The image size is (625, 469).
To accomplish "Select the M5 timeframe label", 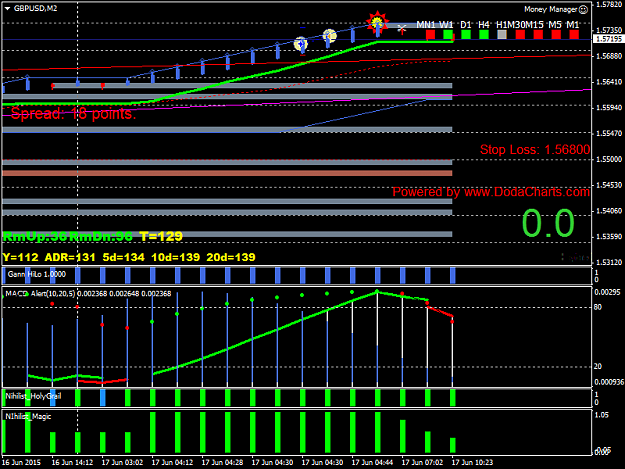I will (555, 25).
